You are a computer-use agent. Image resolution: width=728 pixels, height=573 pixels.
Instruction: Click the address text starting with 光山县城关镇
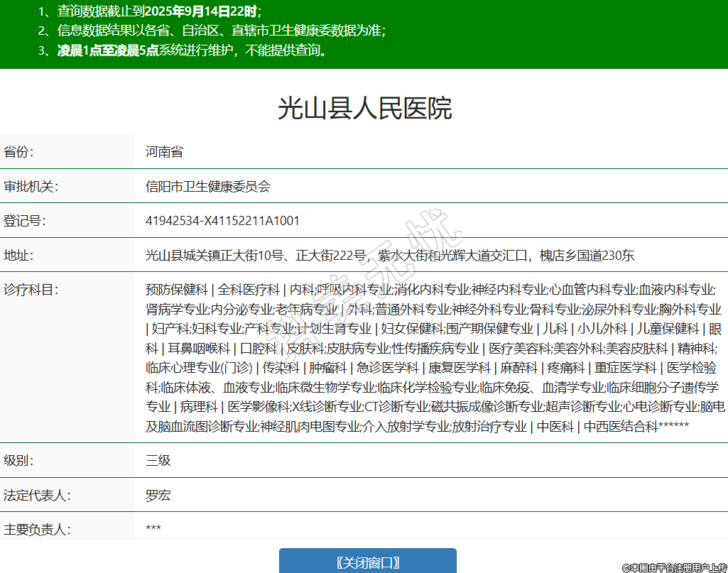point(390,256)
